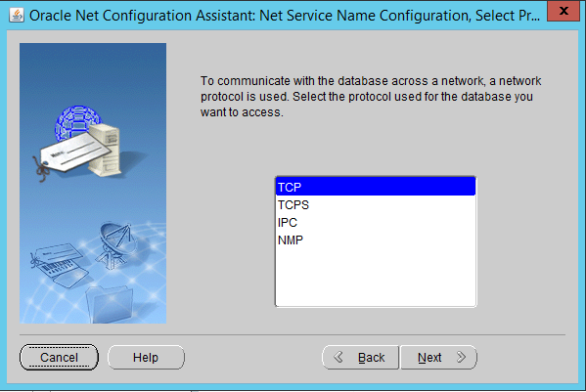This screenshot has width=586, height=392.
Task: Click the Java icon in title bar
Action: (17, 16)
